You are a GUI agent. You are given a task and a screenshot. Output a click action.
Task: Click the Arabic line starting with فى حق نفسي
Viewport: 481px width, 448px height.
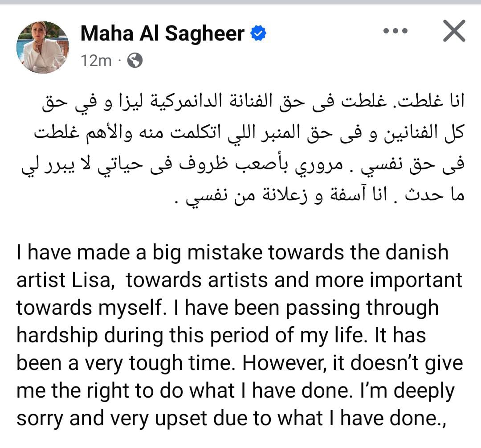pyautogui.click(x=243, y=165)
